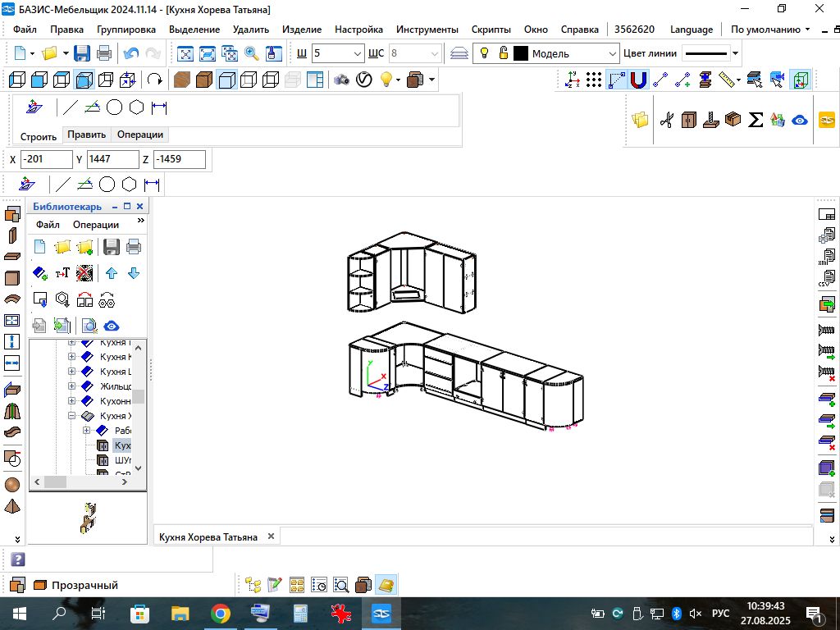Open Google Chrome from the taskbar

220,614
